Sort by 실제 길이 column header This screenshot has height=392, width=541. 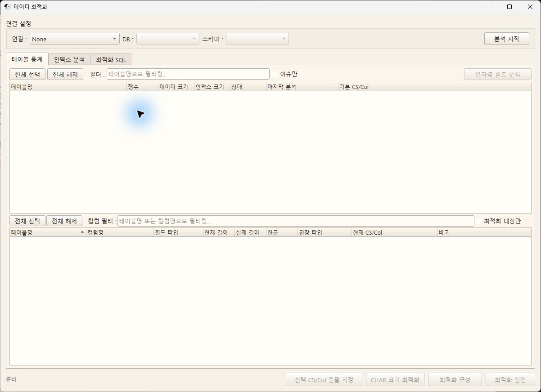click(x=250, y=232)
